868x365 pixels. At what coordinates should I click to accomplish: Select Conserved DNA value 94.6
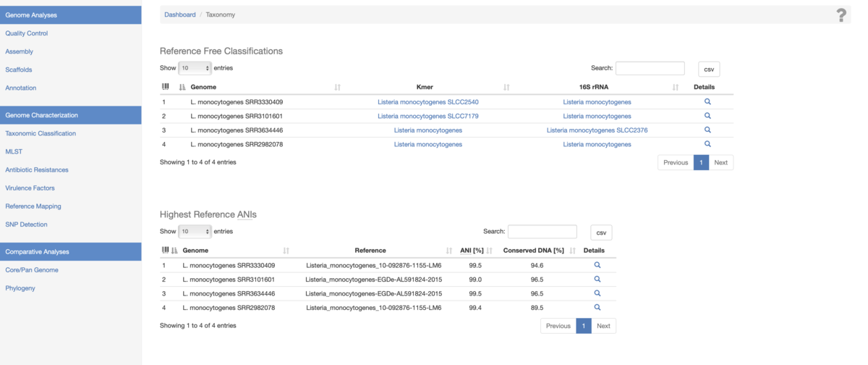pyautogui.click(x=537, y=265)
